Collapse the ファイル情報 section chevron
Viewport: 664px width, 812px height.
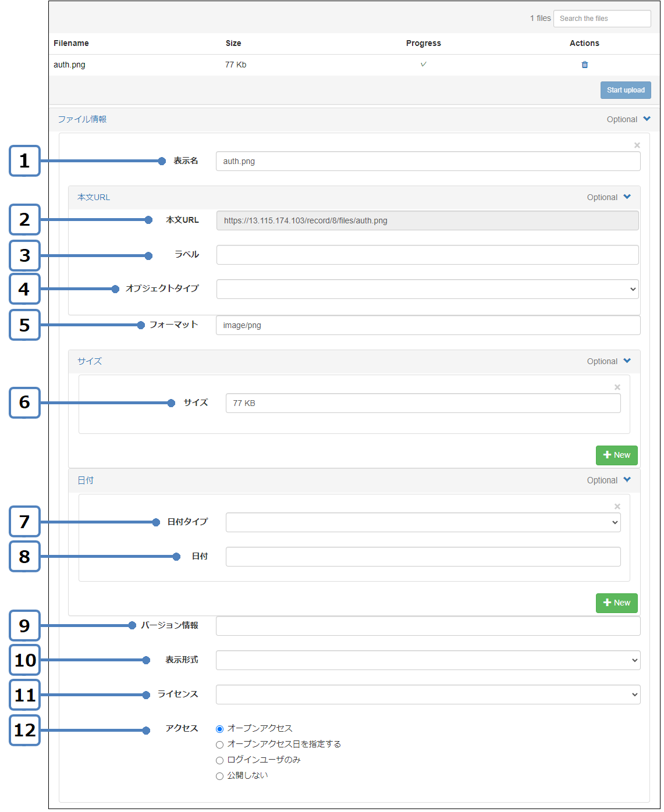[x=647, y=119]
